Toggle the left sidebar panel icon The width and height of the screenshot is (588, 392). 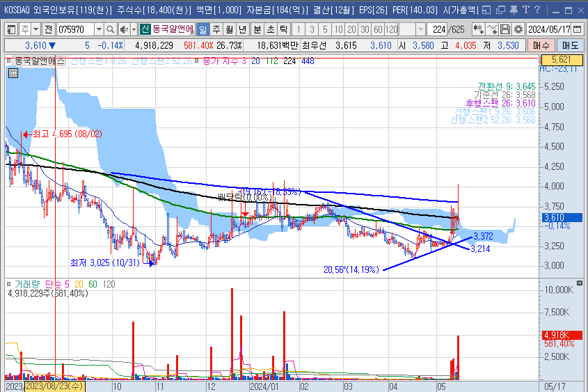coord(12,29)
